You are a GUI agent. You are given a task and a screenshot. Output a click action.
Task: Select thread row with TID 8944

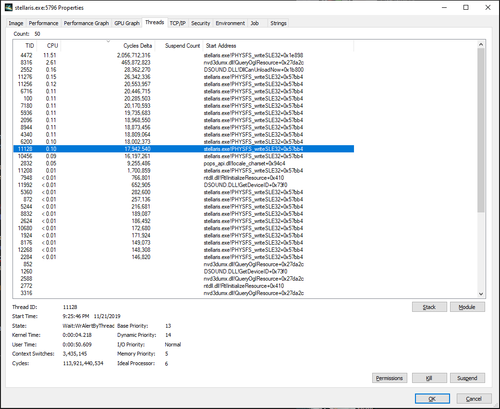184,127
